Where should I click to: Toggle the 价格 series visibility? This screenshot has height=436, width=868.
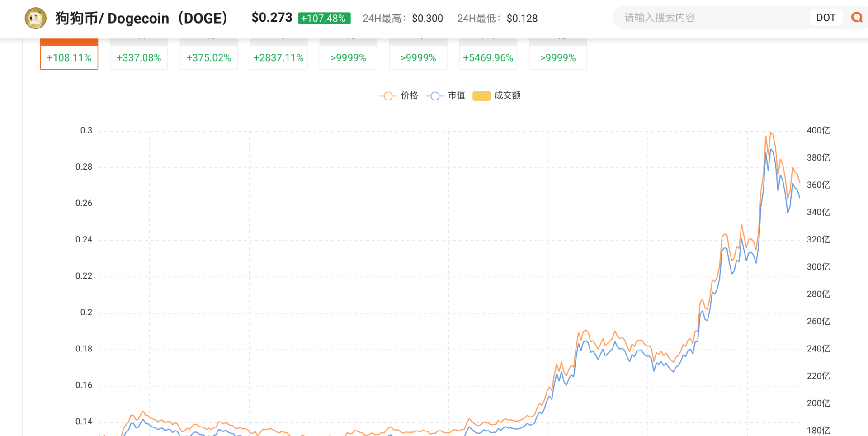click(x=401, y=95)
